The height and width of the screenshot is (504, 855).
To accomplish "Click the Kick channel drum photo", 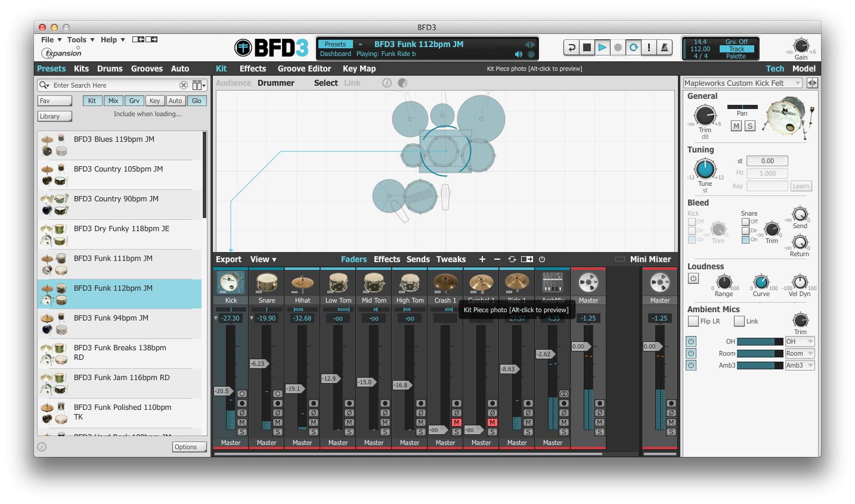I will click(x=231, y=283).
